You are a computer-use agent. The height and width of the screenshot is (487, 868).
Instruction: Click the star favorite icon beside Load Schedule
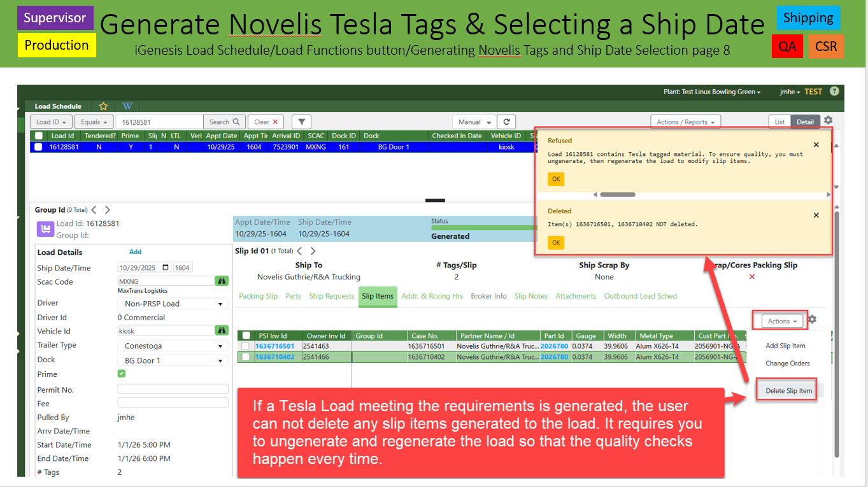103,106
